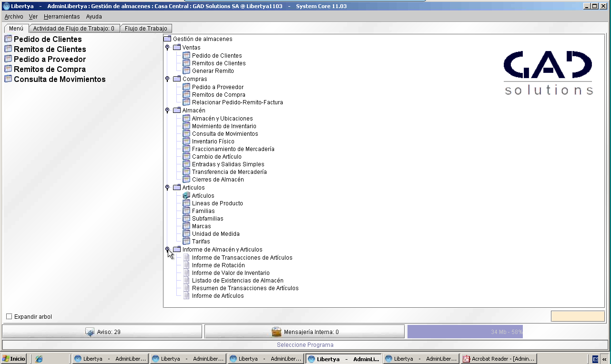The width and height of the screenshot is (611, 364).
Task: Click the memory usage bar 34 Mb
Action: point(465,332)
